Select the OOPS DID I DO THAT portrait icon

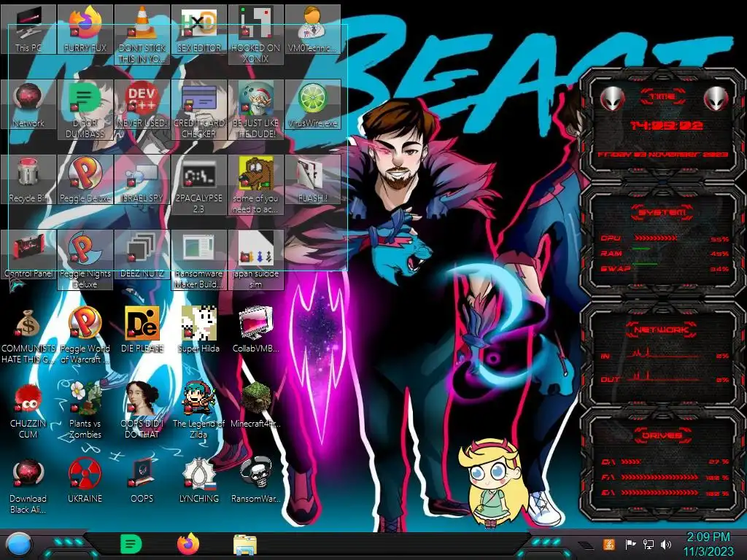tap(142, 411)
